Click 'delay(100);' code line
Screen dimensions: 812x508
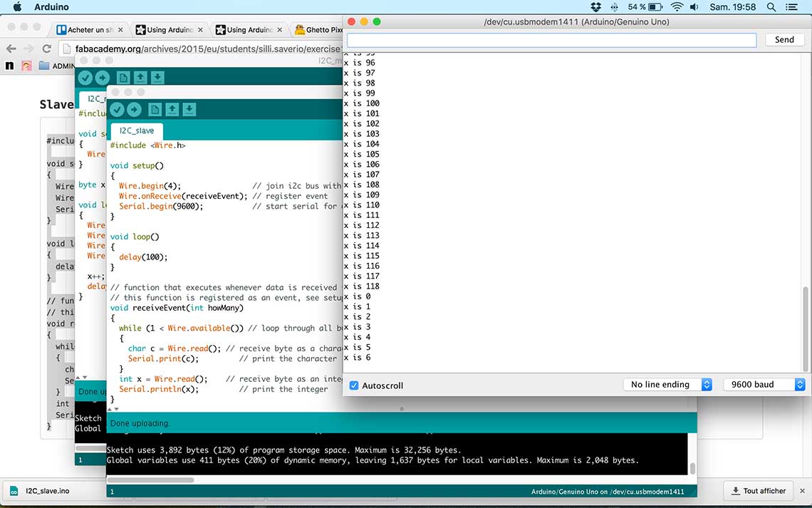click(143, 256)
